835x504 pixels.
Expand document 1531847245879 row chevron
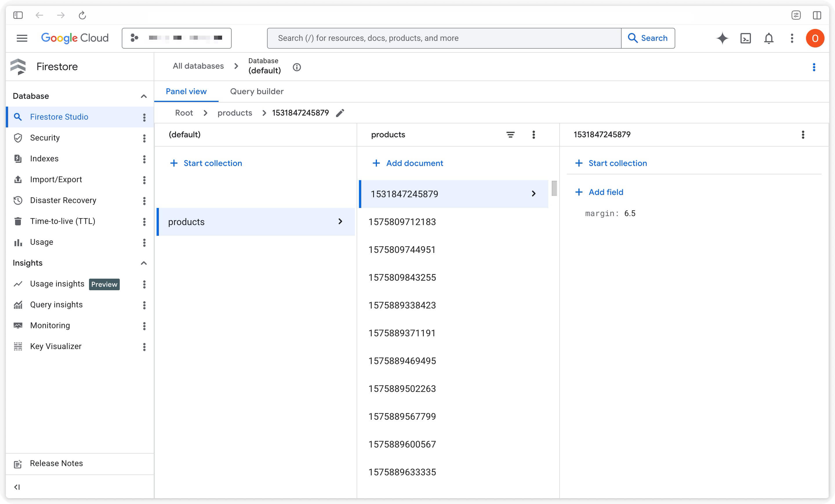tap(533, 193)
